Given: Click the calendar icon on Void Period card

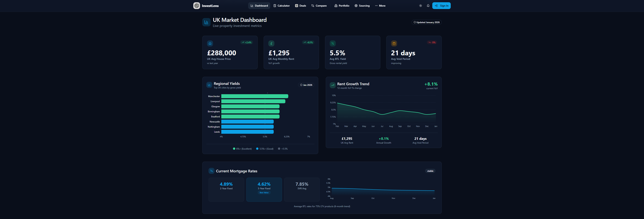Looking at the screenshot, I should [x=394, y=43].
